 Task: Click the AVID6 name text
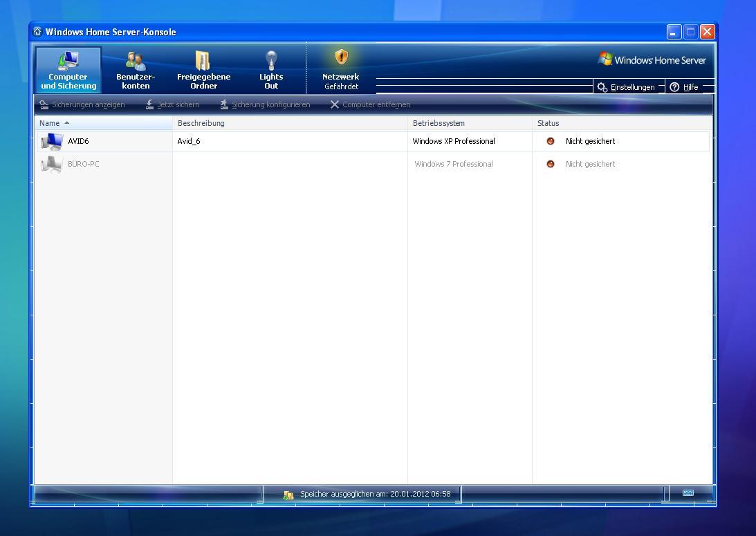point(78,141)
